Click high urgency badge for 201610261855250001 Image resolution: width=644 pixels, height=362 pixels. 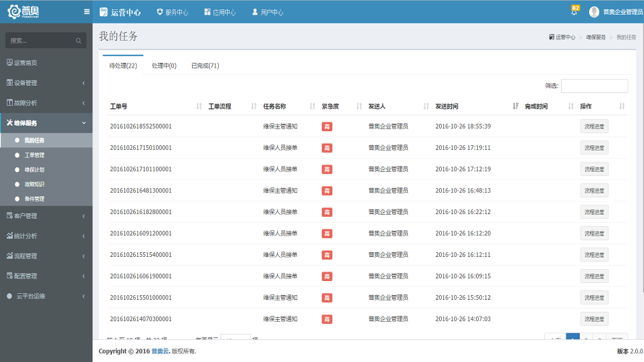(x=327, y=126)
